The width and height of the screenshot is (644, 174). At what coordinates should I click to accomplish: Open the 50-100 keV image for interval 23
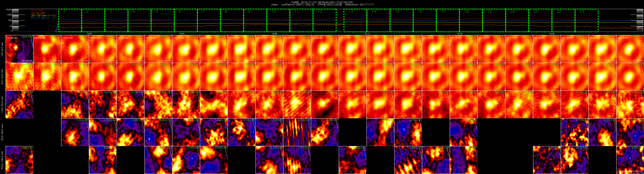[x=630, y=160]
